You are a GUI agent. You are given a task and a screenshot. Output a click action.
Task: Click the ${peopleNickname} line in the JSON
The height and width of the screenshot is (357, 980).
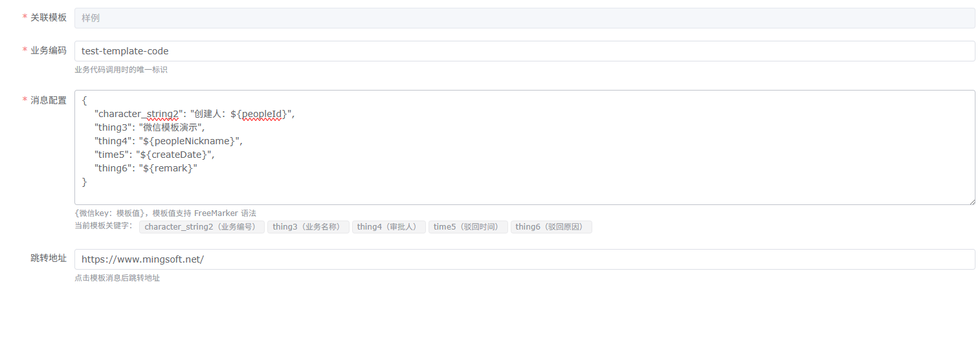pos(168,141)
